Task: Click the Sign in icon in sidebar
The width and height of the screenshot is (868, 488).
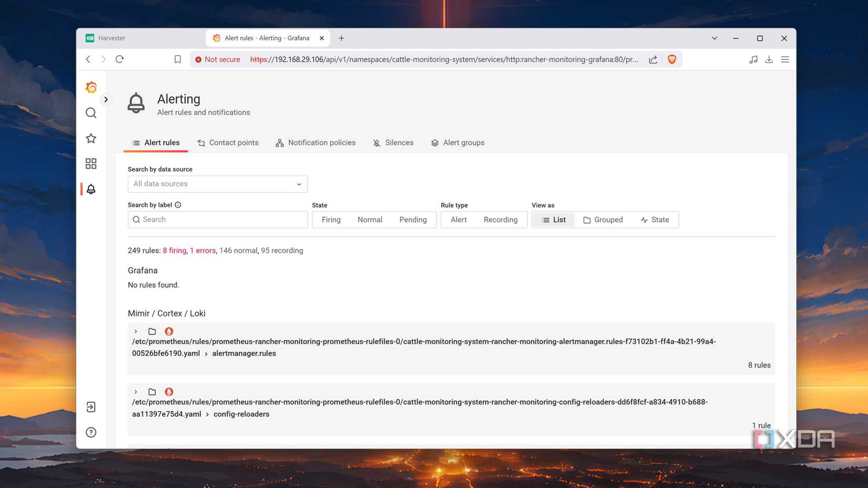Action: click(x=91, y=407)
